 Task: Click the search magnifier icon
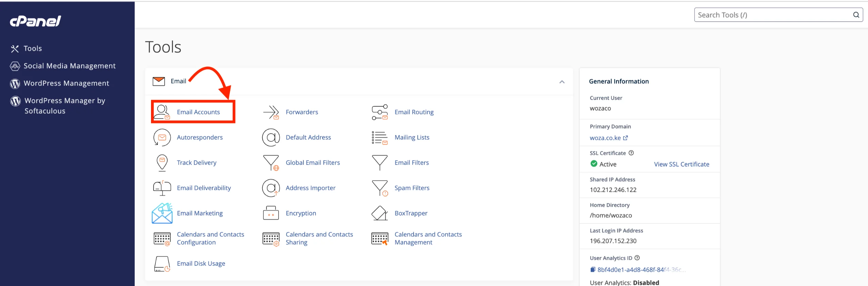(856, 15)
